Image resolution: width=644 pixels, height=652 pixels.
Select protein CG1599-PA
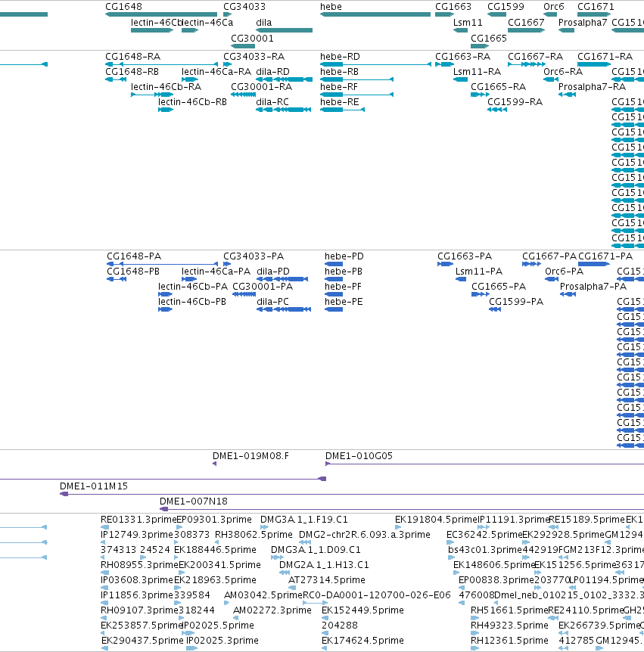516,302
